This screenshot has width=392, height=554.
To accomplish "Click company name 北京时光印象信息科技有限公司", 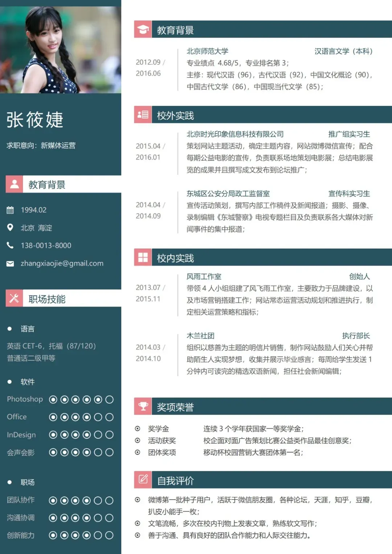I will (235, 134).
